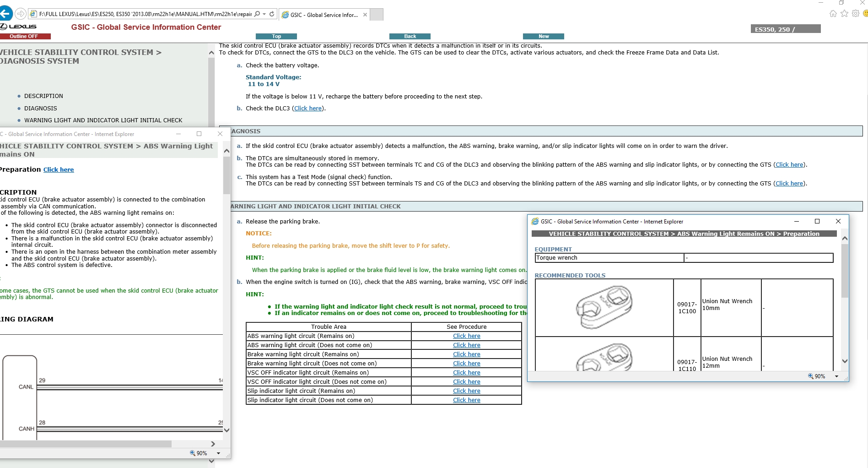Click the browser back arrow button

pos(5,14)
